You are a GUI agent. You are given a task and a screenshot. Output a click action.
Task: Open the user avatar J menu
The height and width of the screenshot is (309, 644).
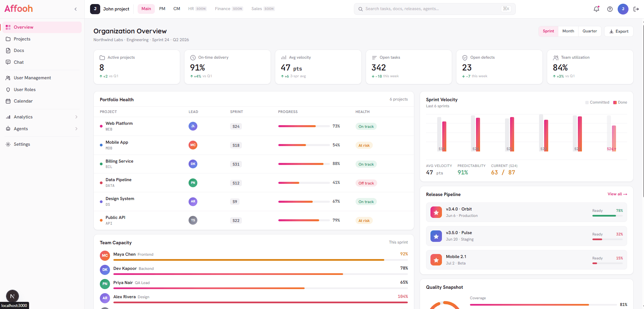(623, 9)
